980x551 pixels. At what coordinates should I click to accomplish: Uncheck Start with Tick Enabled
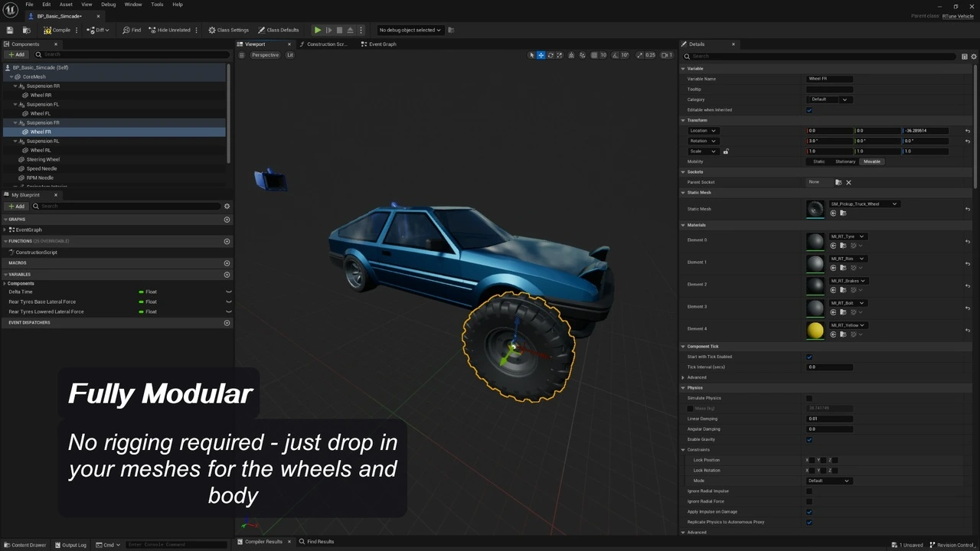[809, 357]
